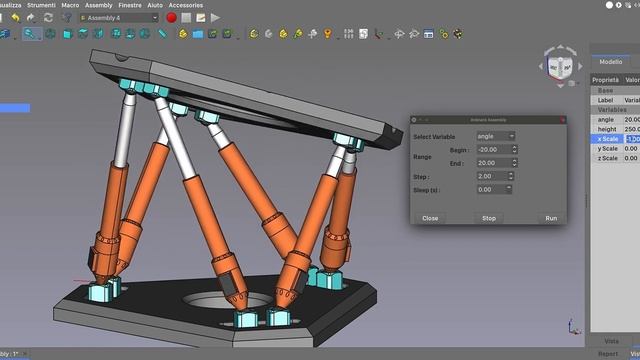Click the Redo arrow icon
This screenshot has height=360, width=640.
click(x=31, y=18)
